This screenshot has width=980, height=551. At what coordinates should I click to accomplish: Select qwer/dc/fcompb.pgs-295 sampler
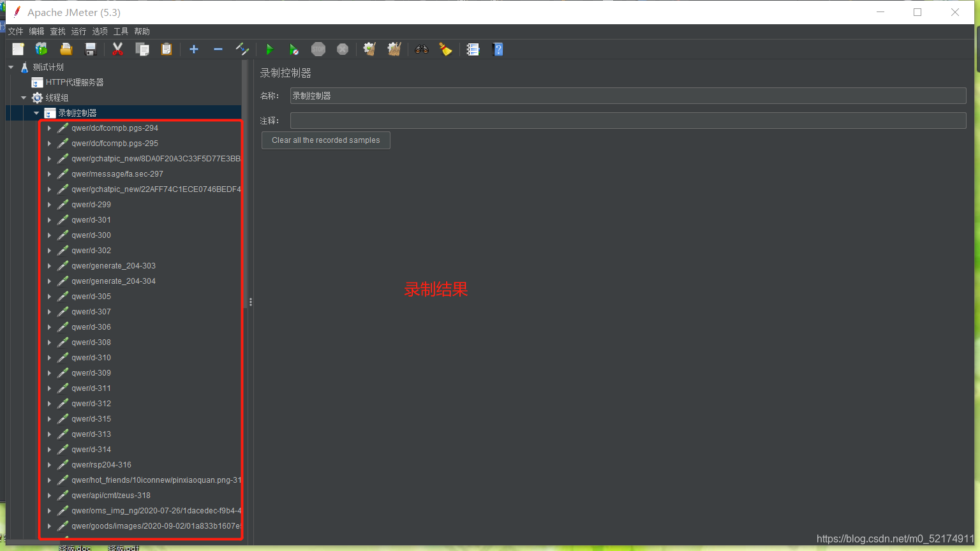tap(115, 143)
